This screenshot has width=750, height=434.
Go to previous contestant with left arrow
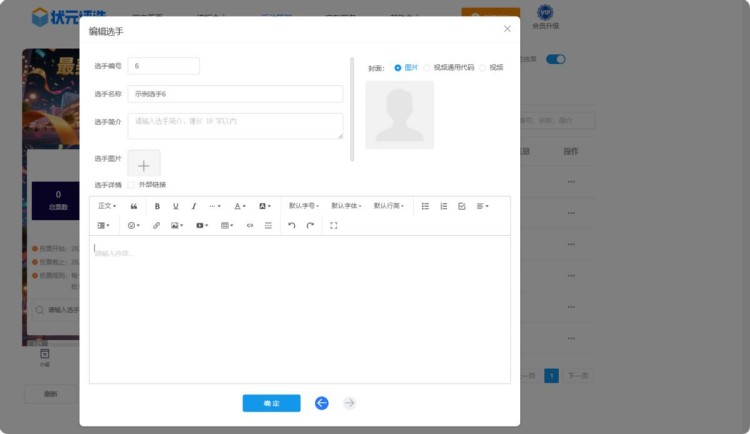tap(321, 403)
